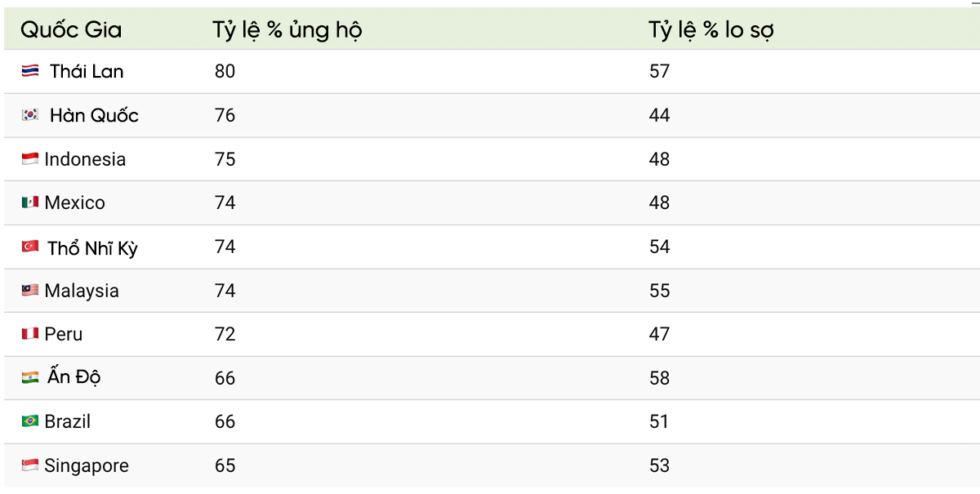The height and width of the screenshot is (494, 980).
Task: Click the Malaysia flag icon
Action: (x=30, y=291)
